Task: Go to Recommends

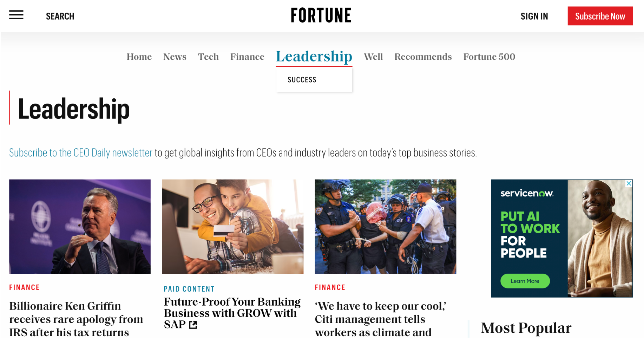Action: point(423,57)
